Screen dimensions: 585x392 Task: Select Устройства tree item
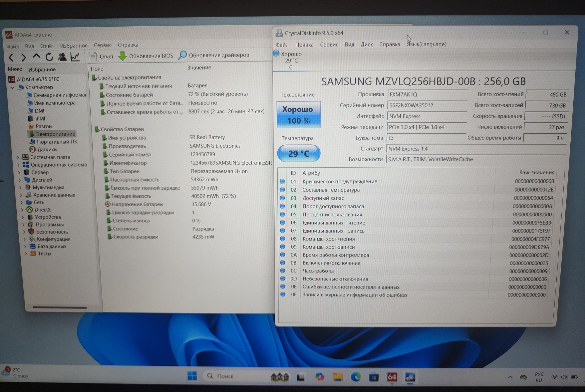tap(44, 217)
